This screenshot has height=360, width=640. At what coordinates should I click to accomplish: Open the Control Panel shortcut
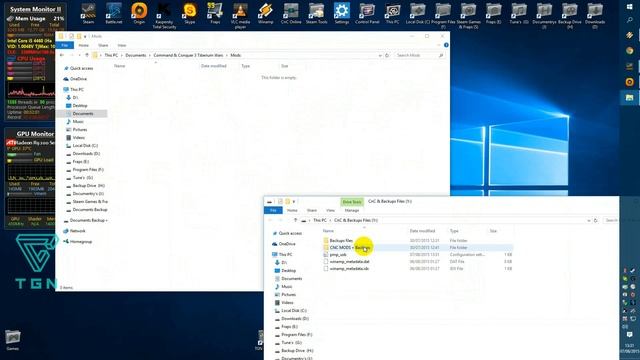[367, 13]
